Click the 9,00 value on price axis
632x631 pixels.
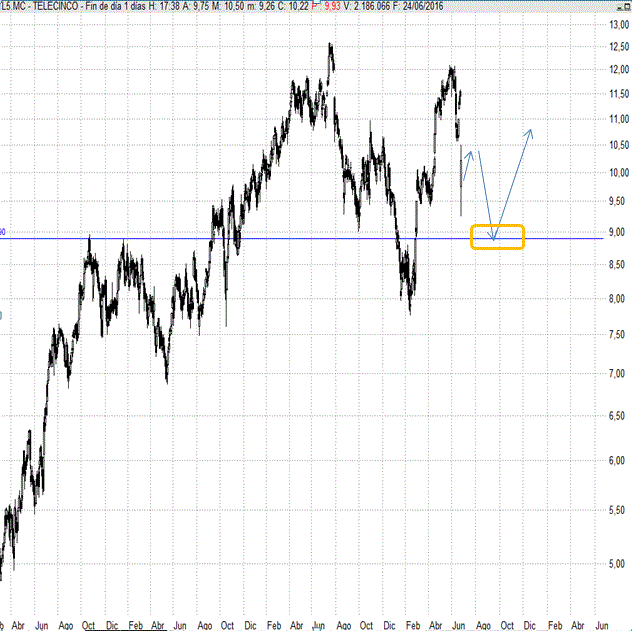point(617,232)
